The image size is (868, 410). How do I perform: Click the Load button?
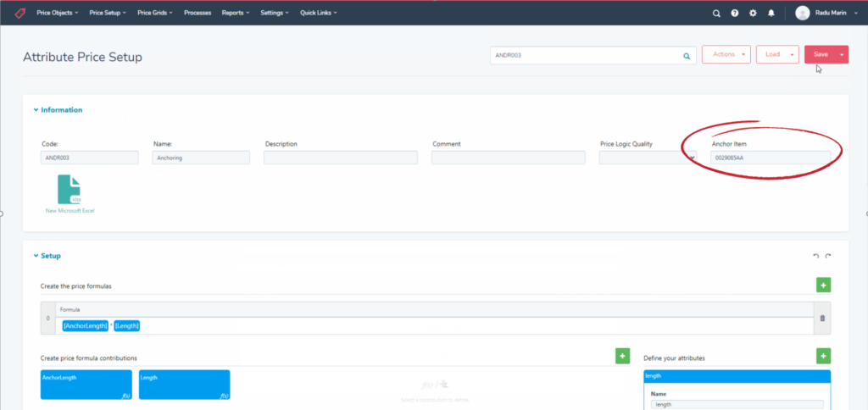[x=772, y=54]
